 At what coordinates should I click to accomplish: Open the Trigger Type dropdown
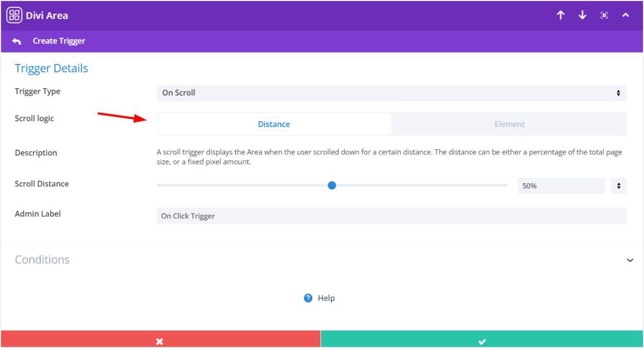coord(392,93)
